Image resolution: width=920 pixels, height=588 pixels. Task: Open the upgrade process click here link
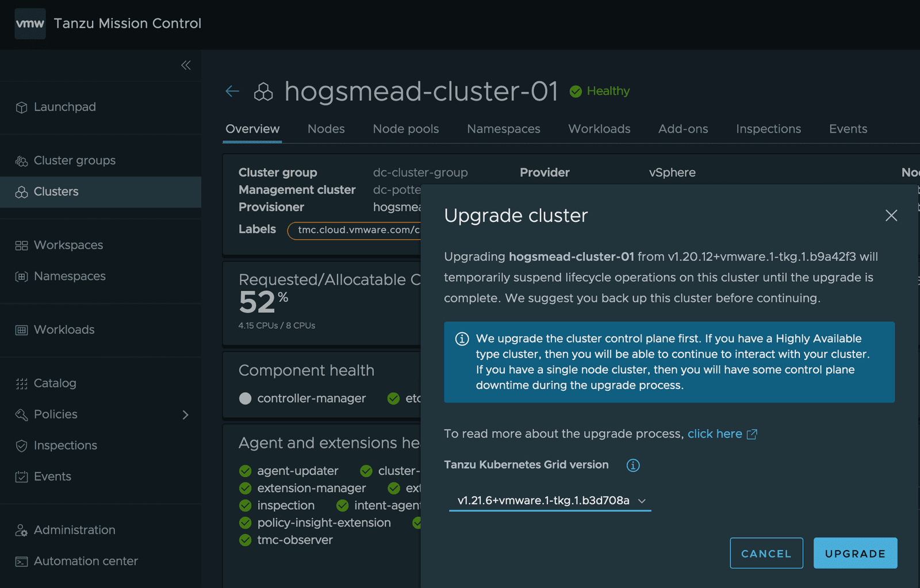coord(715,433)
